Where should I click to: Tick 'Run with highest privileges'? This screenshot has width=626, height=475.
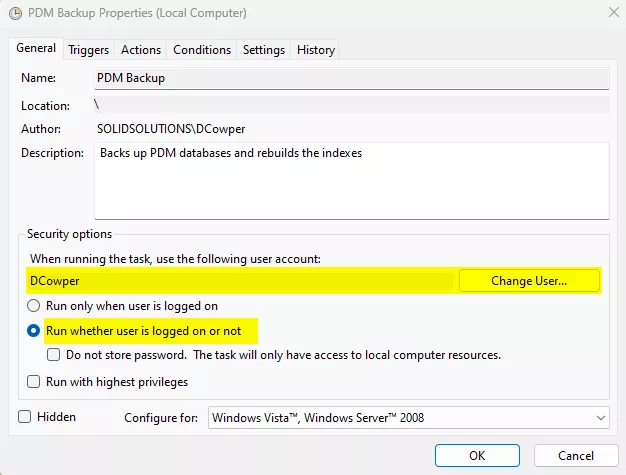pyautogui.click(x=34, y=382)
